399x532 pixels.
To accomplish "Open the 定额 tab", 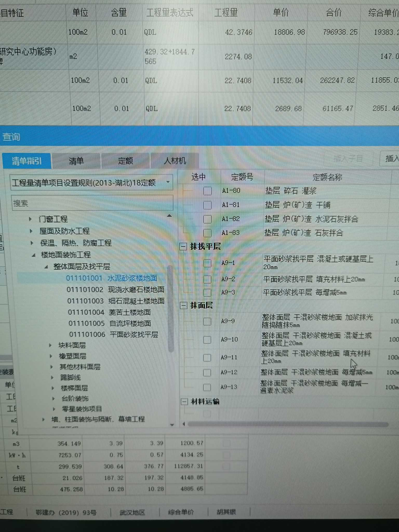I will [125, 161].
